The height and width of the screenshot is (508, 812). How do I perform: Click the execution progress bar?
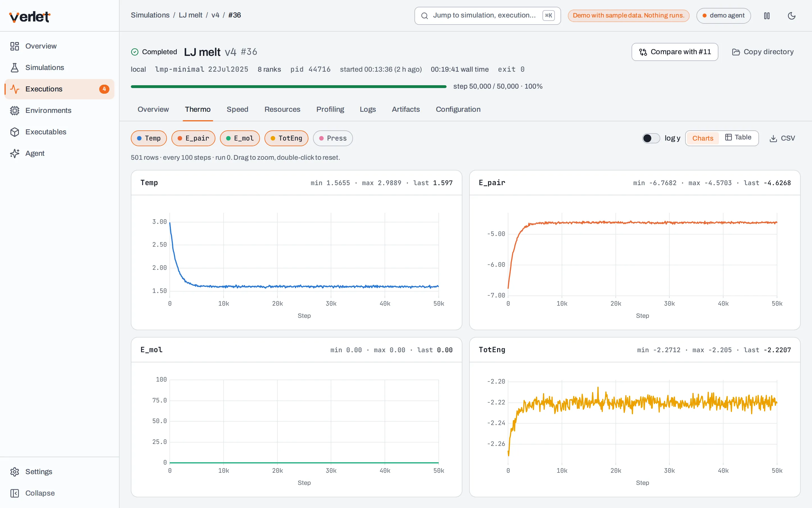[288, 86]
